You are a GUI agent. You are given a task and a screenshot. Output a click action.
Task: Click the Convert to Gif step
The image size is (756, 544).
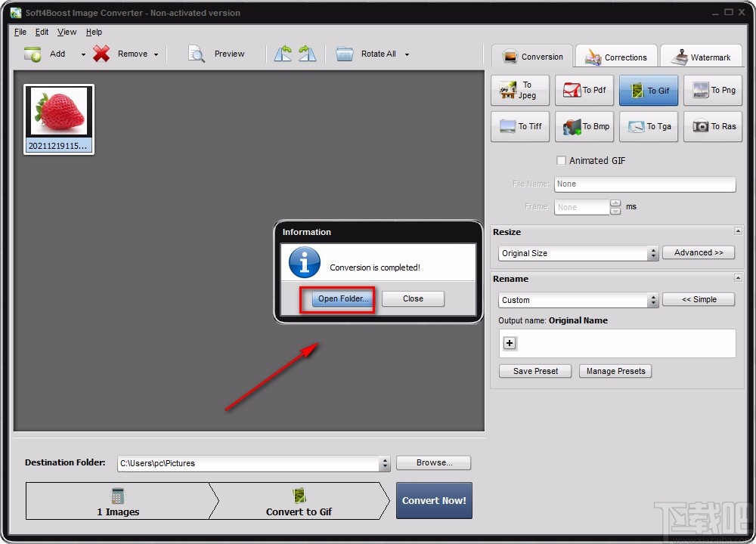coord(299,501)
